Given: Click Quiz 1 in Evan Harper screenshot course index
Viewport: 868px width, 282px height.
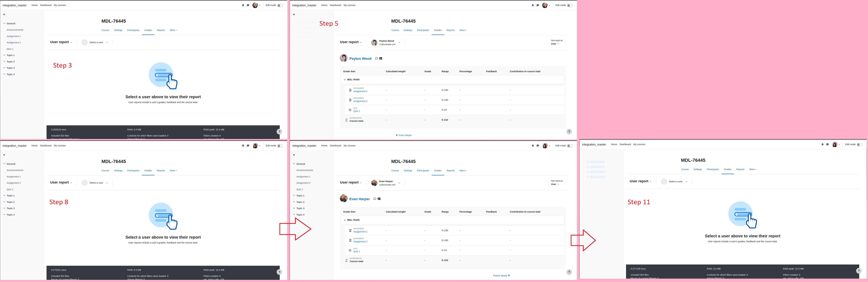Looking at the screenshot, I should coord(300,189).
